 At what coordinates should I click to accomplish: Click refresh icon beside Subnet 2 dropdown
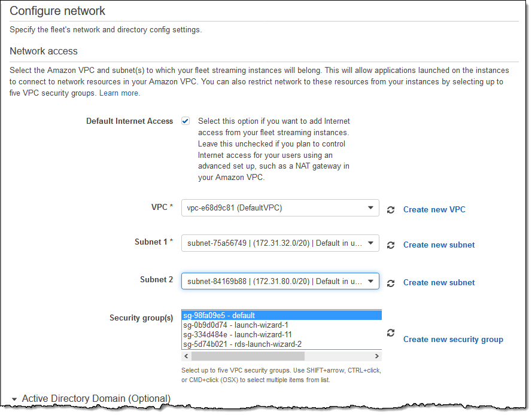391,283
